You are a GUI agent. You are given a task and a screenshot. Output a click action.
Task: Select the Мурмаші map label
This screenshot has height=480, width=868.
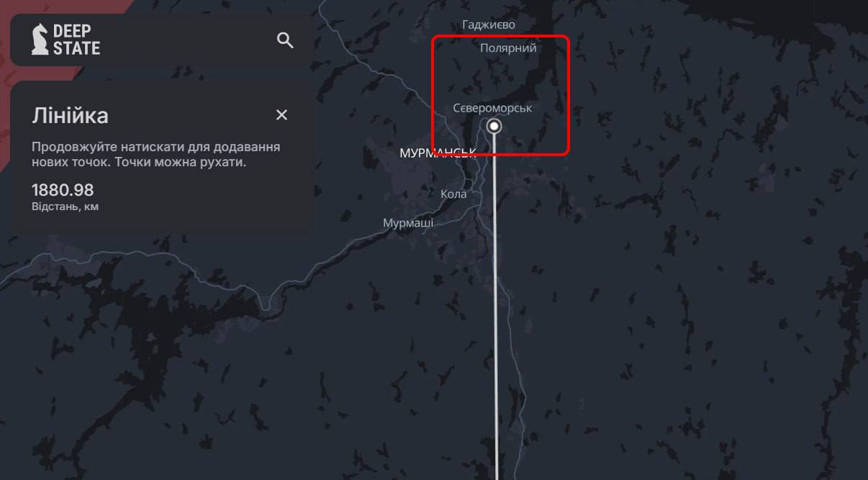[x=408, y=223]
